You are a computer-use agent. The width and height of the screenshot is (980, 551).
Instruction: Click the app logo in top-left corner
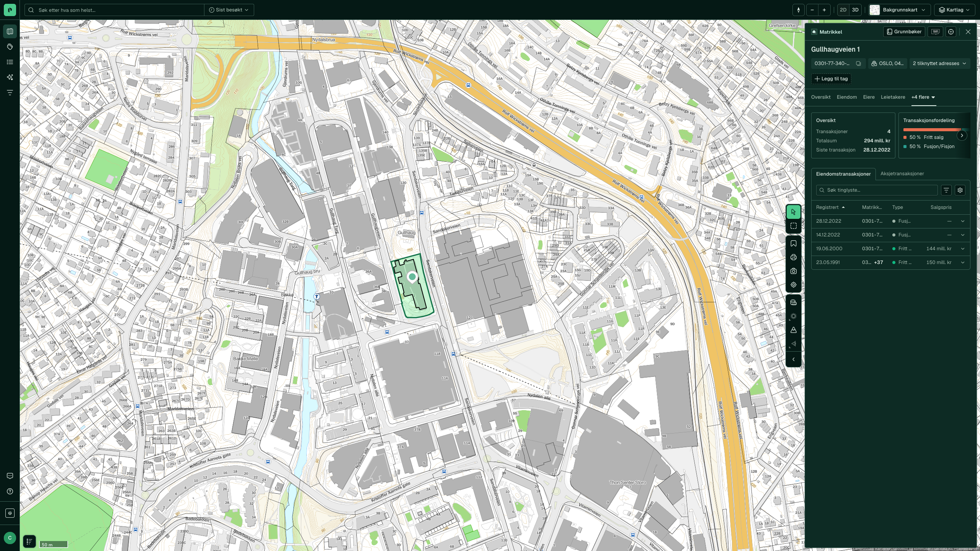coord(10,10)
